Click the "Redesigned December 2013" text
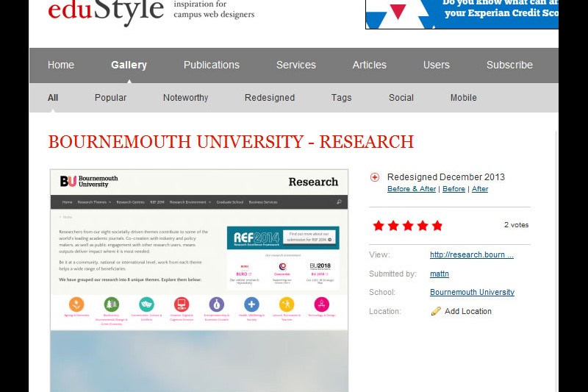 [x=446, y=177]
